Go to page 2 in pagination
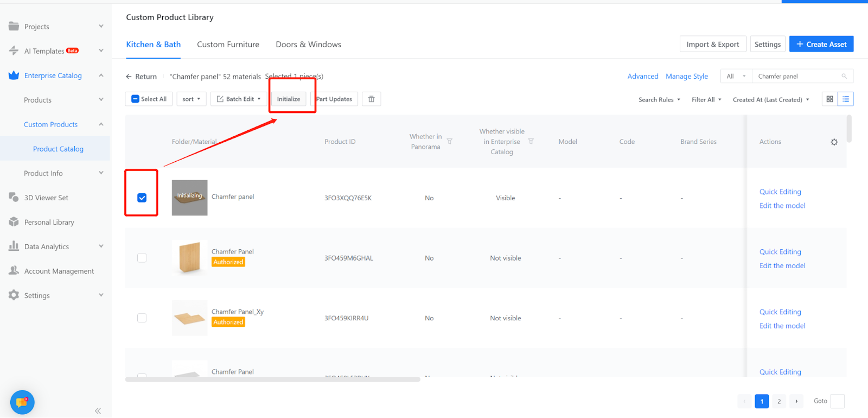This screenshot has height=418, width=868. [x=779, y=401]
